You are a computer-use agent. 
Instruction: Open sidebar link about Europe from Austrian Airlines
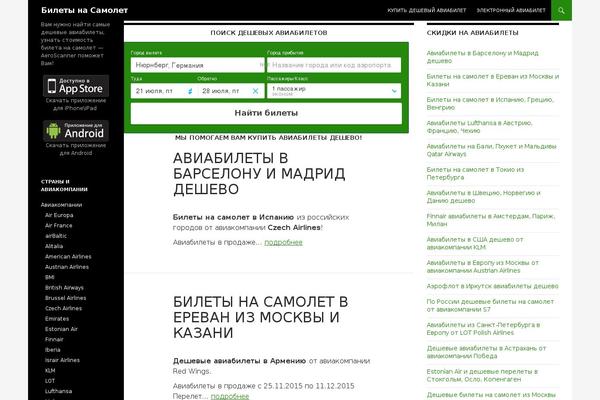(483, 267)
